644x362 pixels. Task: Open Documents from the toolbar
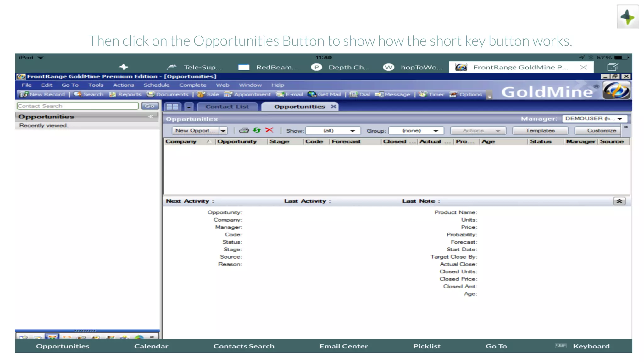click(x=168, y=94)
